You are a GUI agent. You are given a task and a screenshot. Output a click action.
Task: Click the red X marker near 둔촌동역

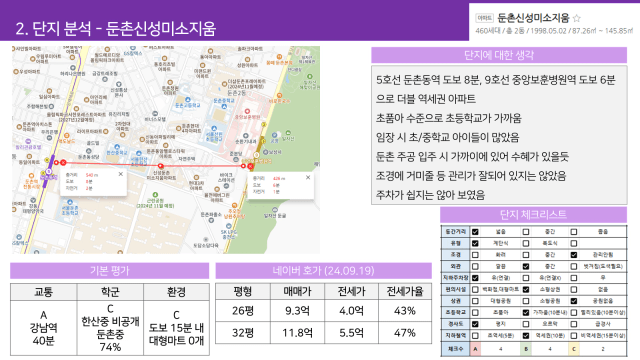pos(63,162)
